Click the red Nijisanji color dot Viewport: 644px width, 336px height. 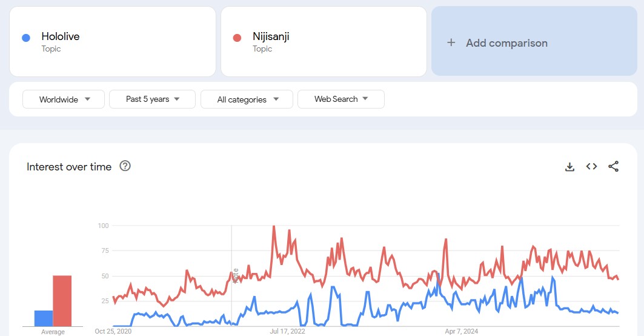[237, 38]
